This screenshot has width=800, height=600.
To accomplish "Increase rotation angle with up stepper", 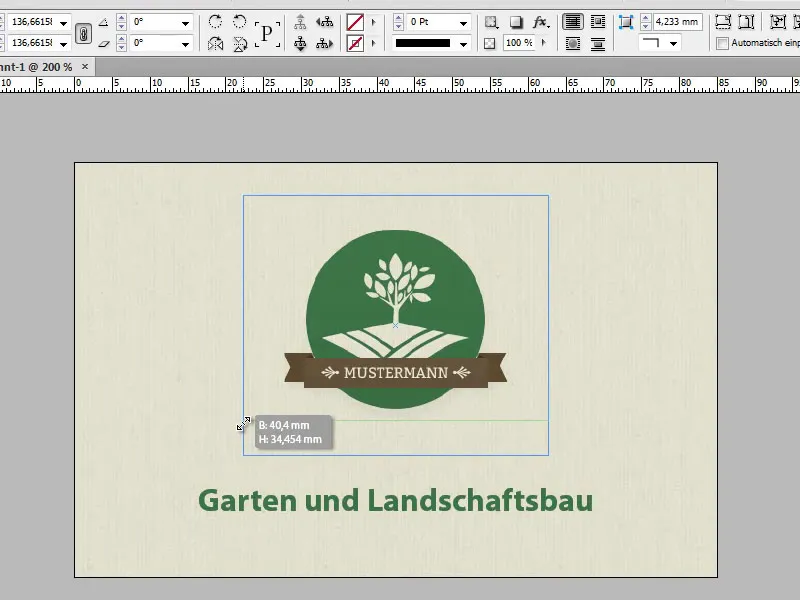I will tap(121, 18).
